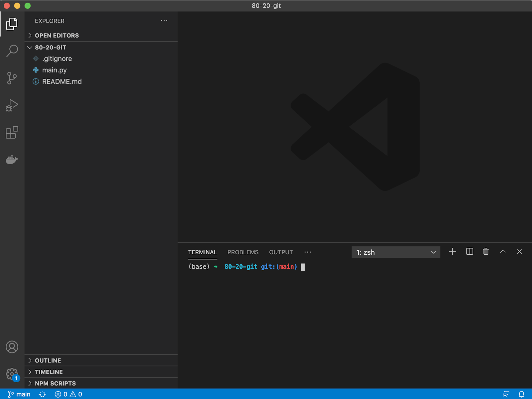This screenshot has height=399, width=532.
Task: Open the Run and Debug view
Action: (x=12, y=105)
